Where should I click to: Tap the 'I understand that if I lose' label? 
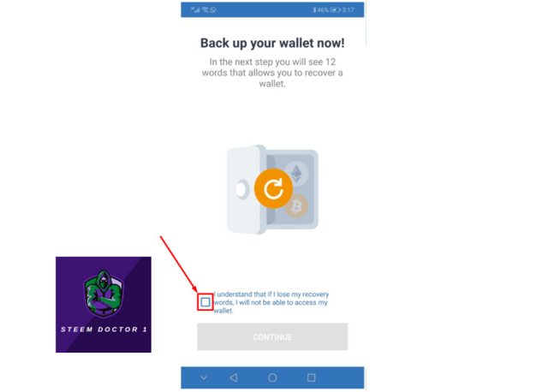pyautogui.click(x=271, y=302)
